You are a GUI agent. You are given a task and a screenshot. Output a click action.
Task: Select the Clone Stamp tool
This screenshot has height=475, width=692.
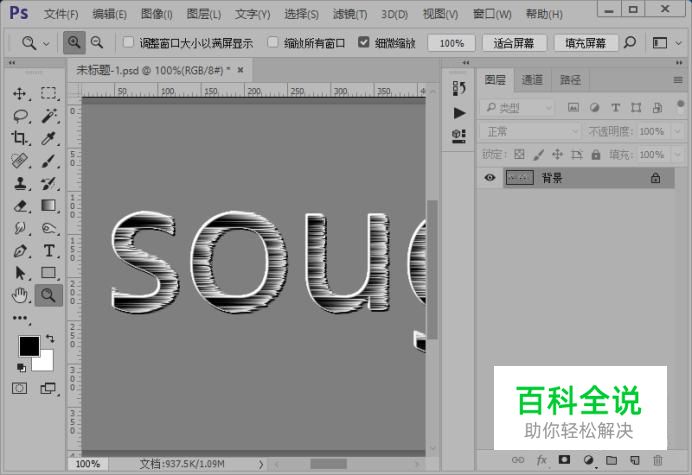[x=19, y=183]
